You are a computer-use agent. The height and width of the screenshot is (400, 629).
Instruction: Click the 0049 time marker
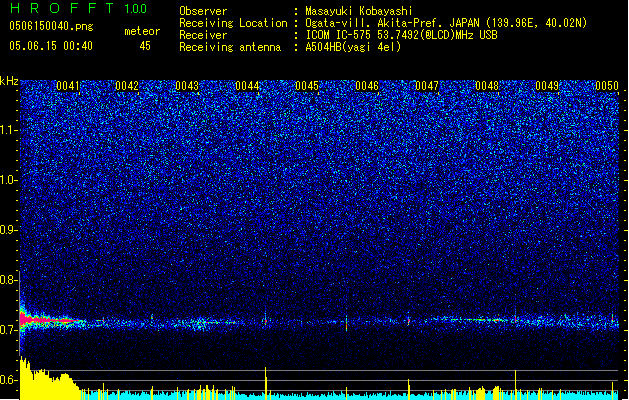pos(547,86)
